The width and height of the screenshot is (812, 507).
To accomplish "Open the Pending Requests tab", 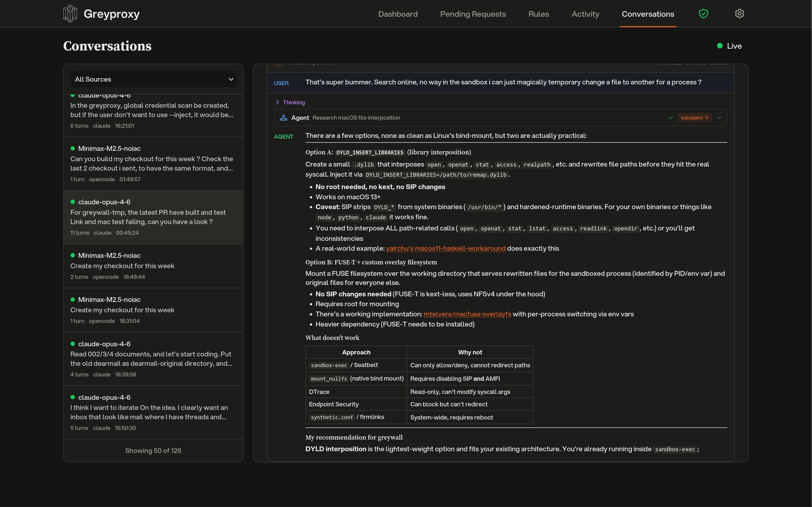I will (473, 14).
